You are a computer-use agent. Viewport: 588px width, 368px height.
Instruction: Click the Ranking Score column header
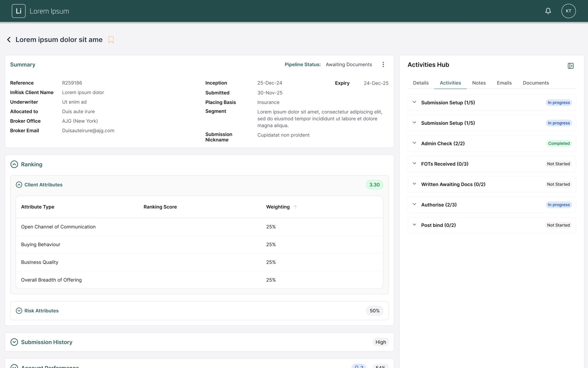click(x=160, y=207)
